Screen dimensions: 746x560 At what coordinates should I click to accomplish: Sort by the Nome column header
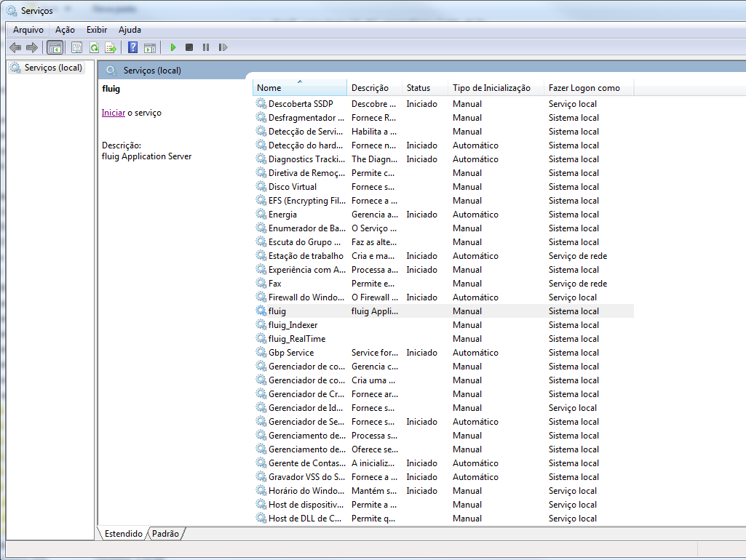point(300,87)
